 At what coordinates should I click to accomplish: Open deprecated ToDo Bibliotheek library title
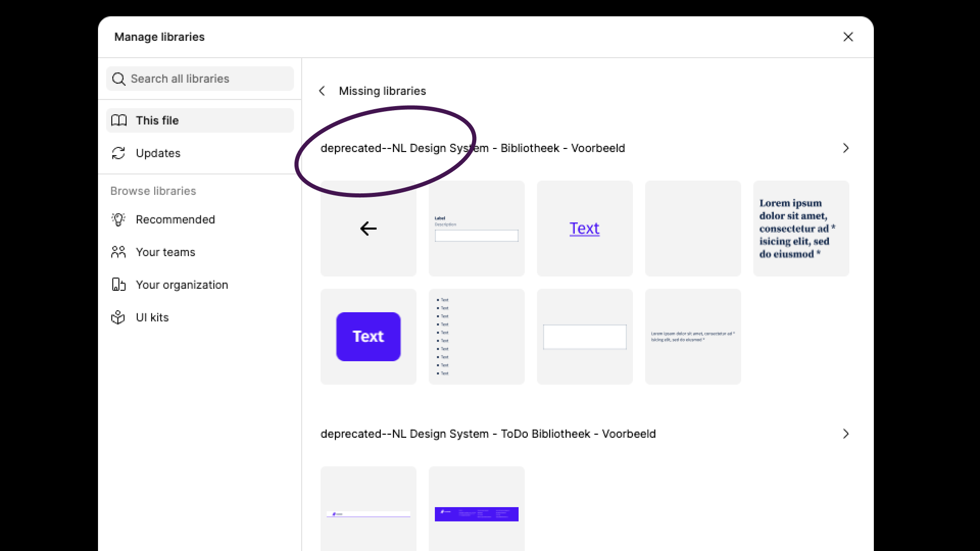click(488, 434)
